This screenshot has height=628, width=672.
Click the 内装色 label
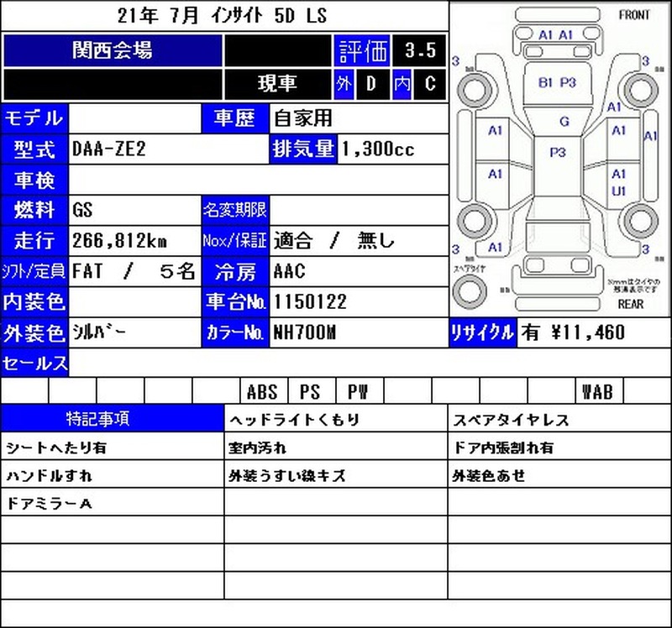pyautogui.click(x=34, y=302)
